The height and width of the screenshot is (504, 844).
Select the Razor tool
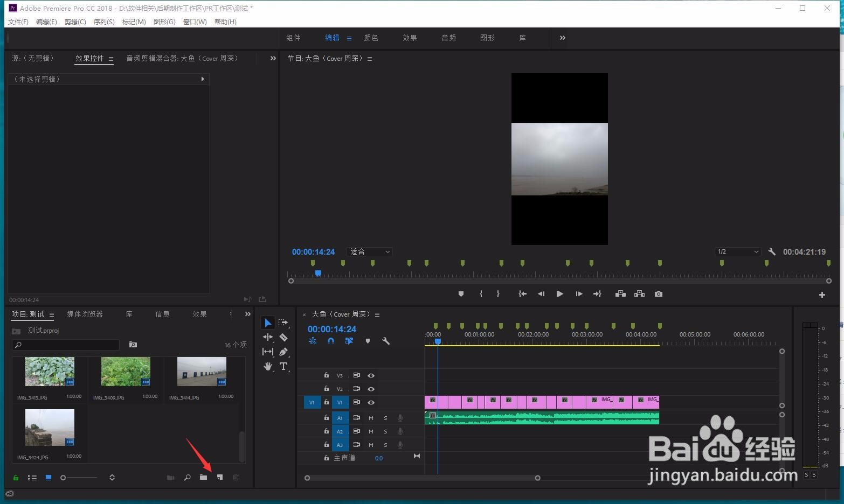(283, 337)
